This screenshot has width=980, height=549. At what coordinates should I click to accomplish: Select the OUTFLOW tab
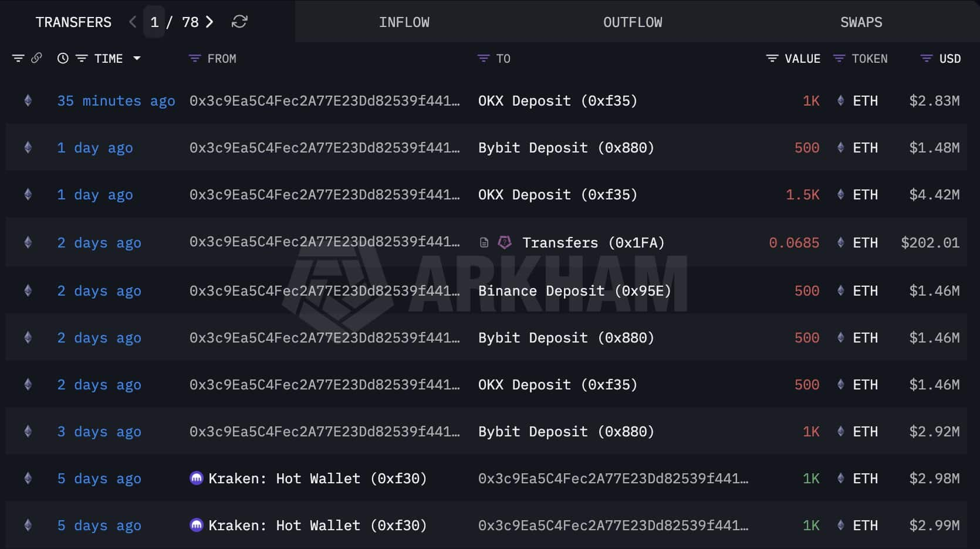coord(633,22)
